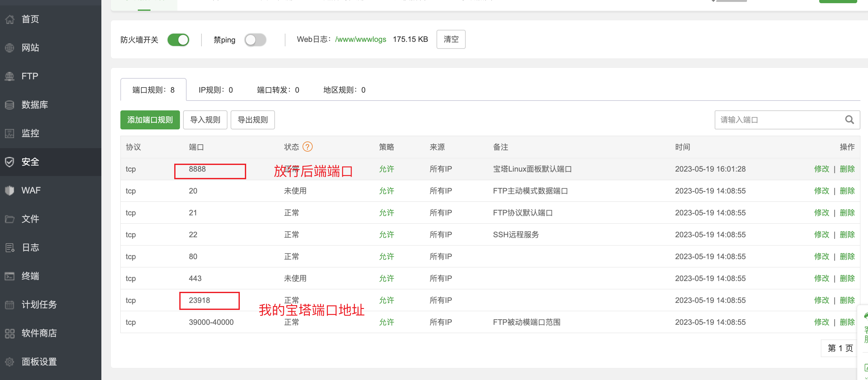
Task: Open the /www/wwwlogs path link
Action: tap(361, 39)
